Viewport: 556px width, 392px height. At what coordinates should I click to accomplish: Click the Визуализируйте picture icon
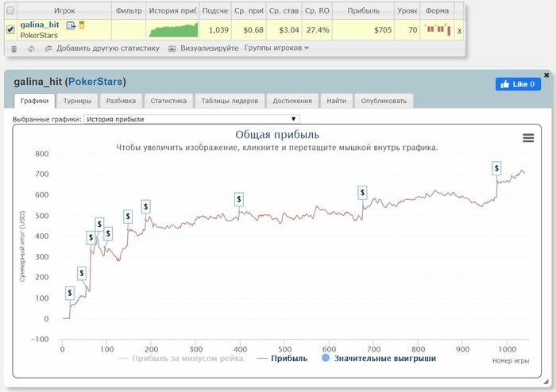pos(172,48)
